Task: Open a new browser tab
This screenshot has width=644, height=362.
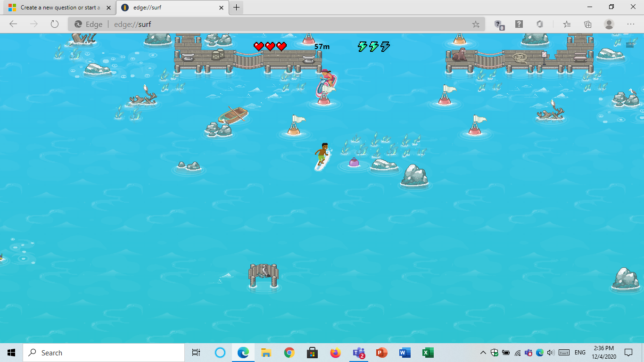Action: 237,8
